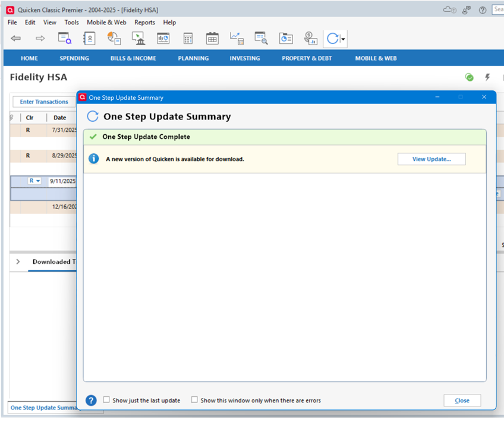Open the line graph with calculator icon
The height and width of the screenshot is (426, 504).
tap(237, 38)
